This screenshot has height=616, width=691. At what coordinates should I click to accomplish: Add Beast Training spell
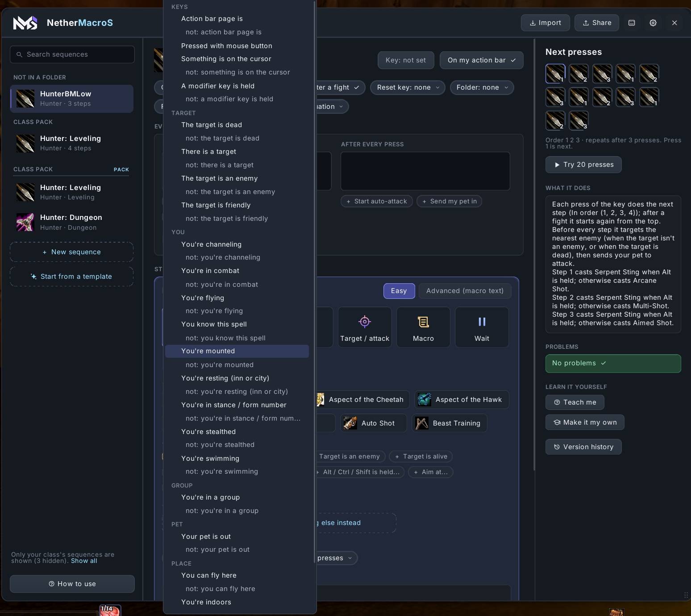(x=449, y=423)
